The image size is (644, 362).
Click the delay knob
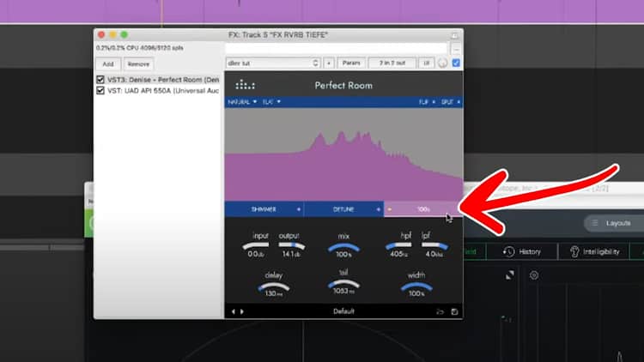274,287
